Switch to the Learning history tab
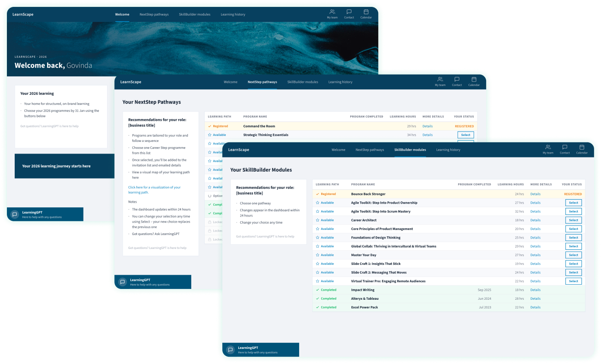 pos(449,150)
